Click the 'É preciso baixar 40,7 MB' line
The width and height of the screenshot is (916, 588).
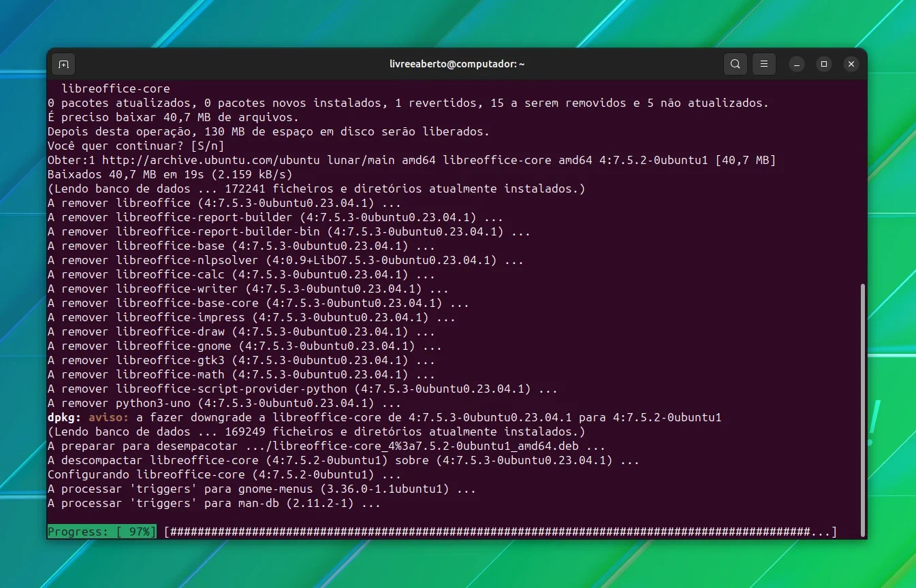click(x=174, y=117)
